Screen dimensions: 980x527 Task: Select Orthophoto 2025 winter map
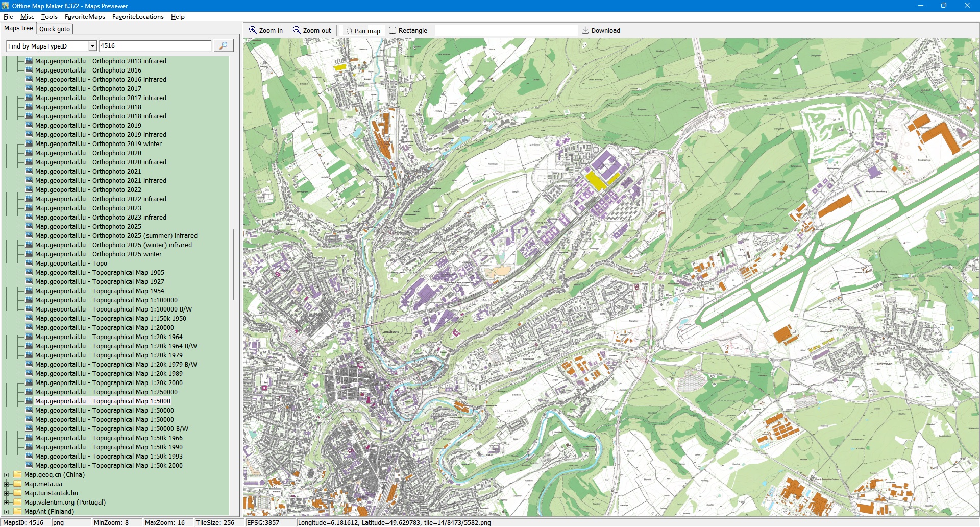[127, 254]
